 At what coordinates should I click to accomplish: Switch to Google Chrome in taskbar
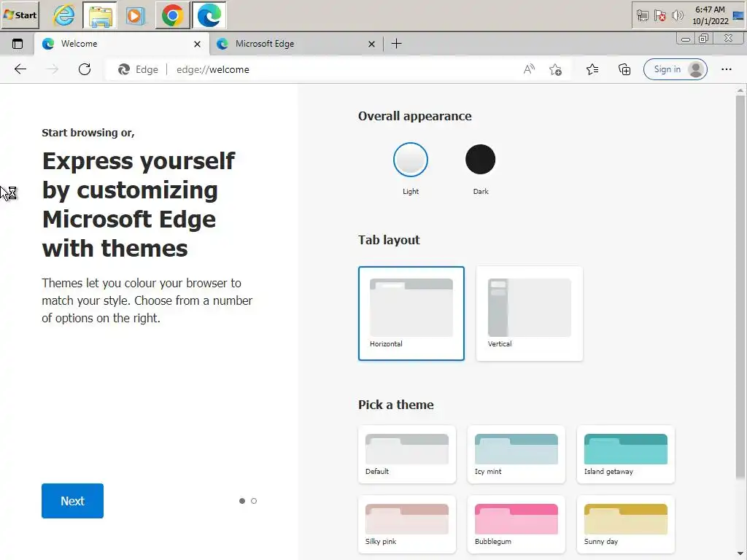[x=172, y=15]
